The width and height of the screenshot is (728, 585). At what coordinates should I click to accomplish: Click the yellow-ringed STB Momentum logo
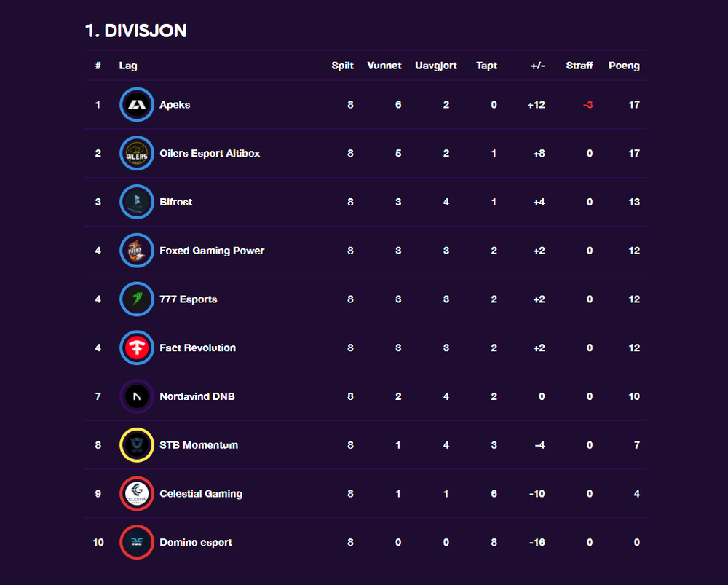point(137,445)
